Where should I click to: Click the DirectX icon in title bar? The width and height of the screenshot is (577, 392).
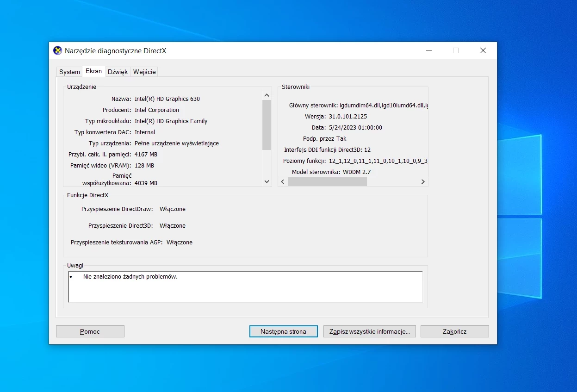[x=57, y=51]
